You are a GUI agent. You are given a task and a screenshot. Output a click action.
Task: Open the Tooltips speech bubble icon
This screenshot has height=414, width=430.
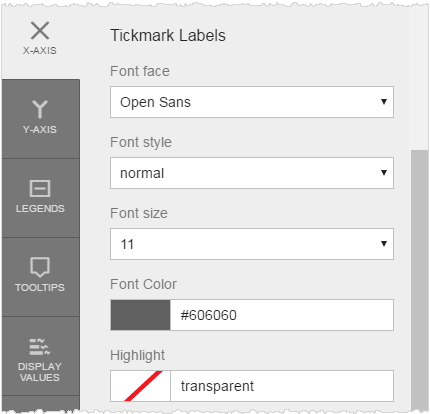pyautogui.click(x=40, y=267)
